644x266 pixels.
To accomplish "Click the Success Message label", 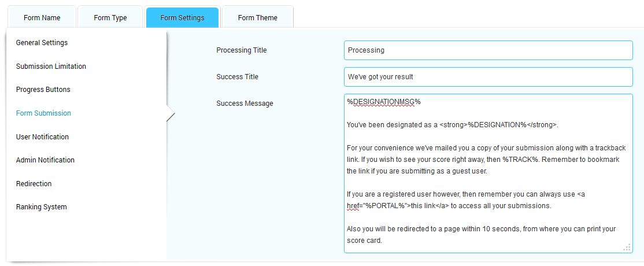I will click(x=245, y=104).
